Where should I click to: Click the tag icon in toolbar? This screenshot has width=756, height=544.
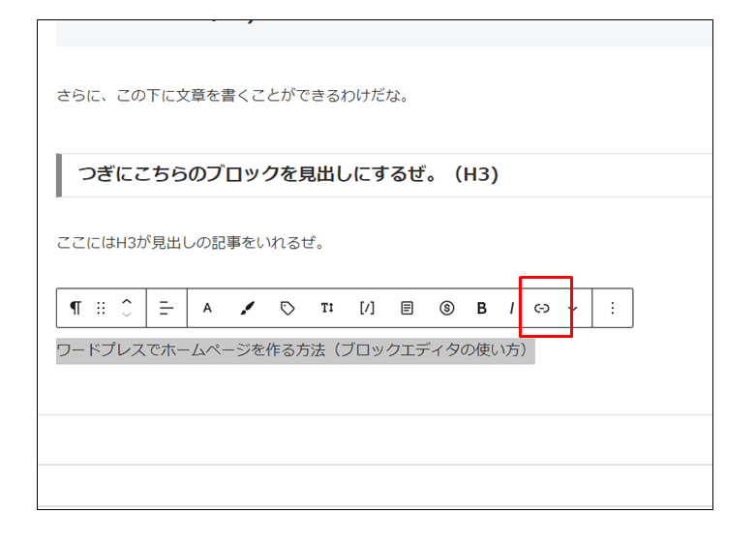coord(287,308)
